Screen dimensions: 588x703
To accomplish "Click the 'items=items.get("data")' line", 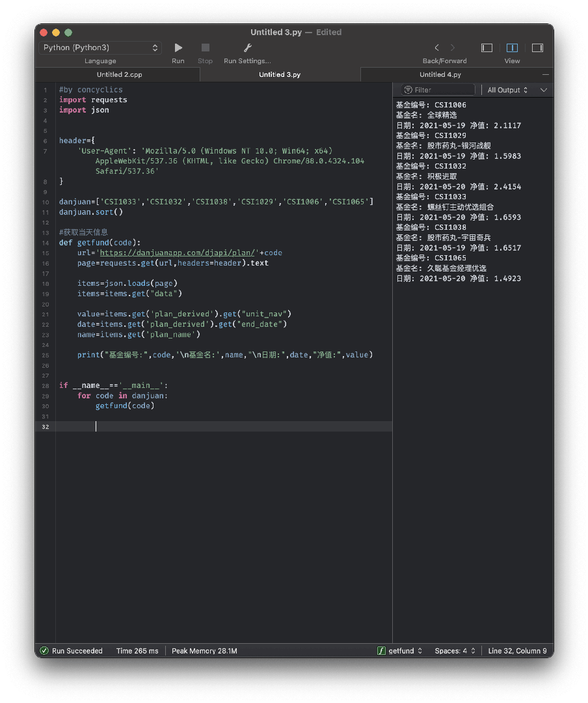I will 129,294.
